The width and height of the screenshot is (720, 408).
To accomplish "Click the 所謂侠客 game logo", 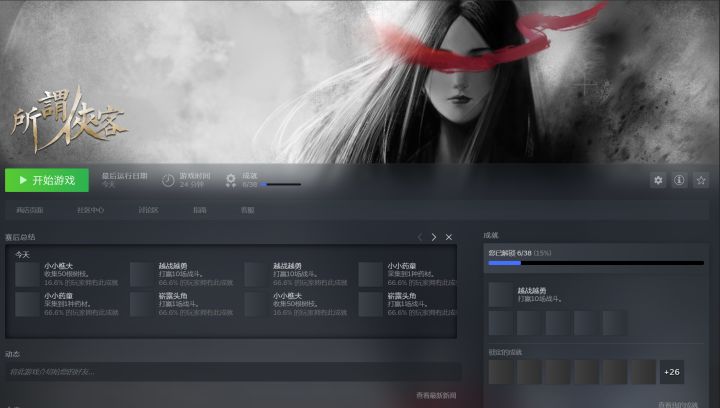I will [69, 119].
